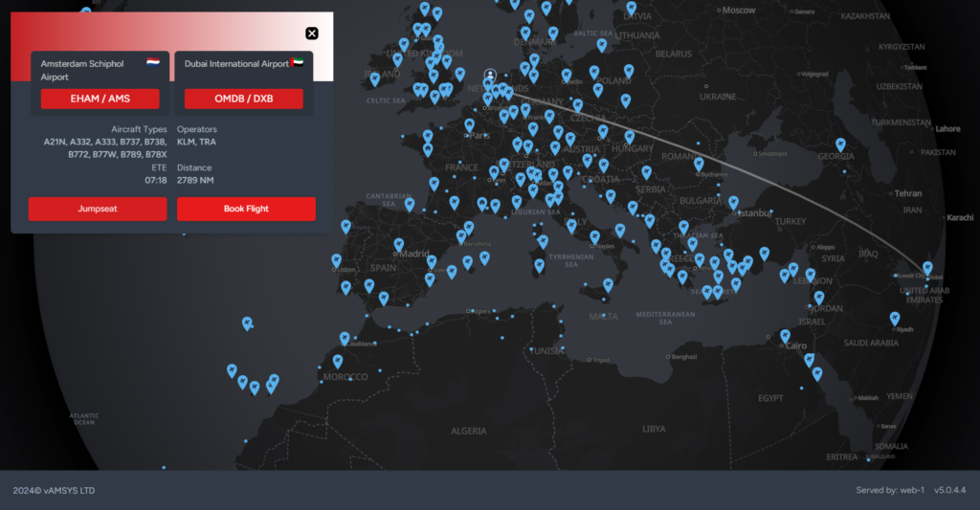
Task: Click the Lahore city label
Action: pos(947,129)
